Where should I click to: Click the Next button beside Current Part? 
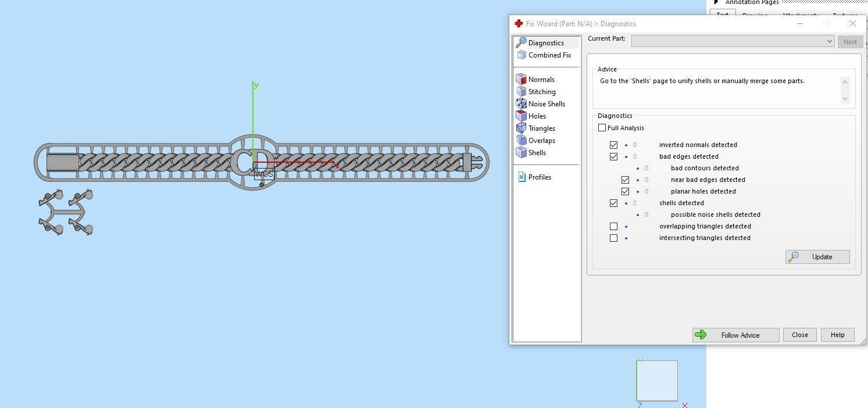(x=850, y=42)
